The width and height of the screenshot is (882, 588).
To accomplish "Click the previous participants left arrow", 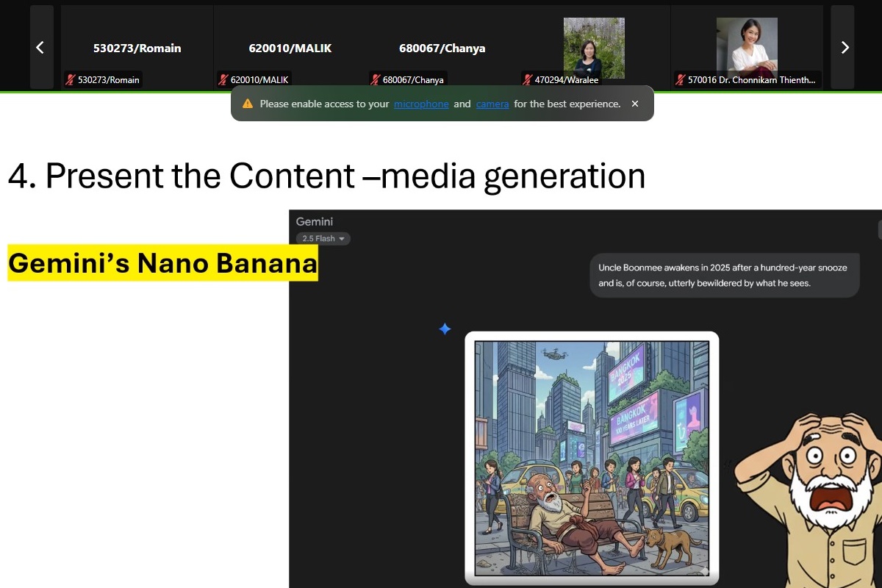I will 41,48.
